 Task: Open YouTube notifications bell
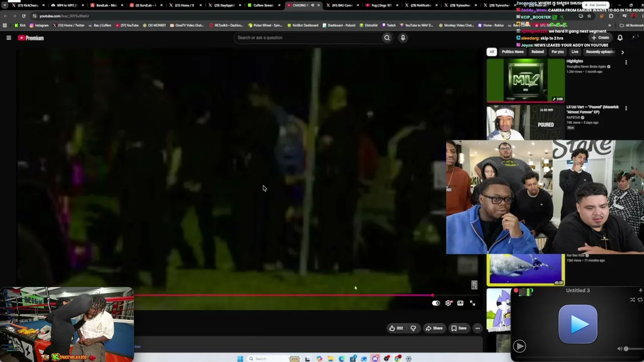click(620, 38)
